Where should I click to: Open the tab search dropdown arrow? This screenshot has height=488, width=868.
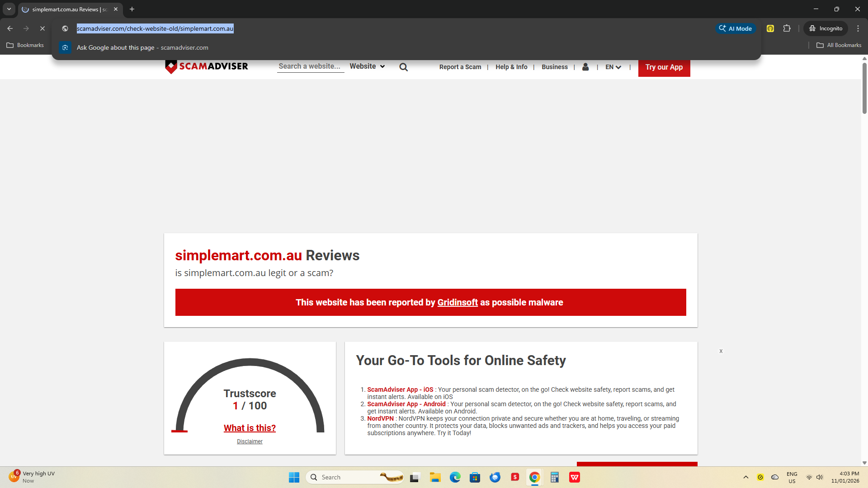[x=9, y=9]
